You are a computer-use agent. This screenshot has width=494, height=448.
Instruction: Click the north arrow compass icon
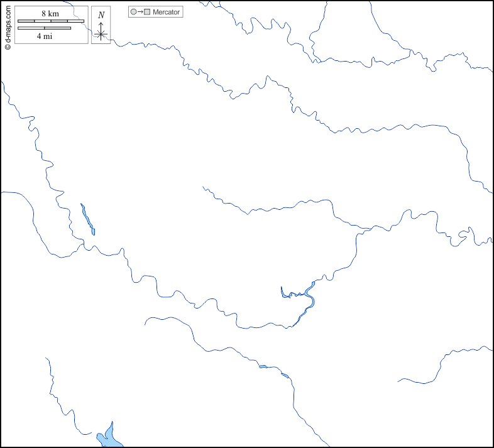101,32
